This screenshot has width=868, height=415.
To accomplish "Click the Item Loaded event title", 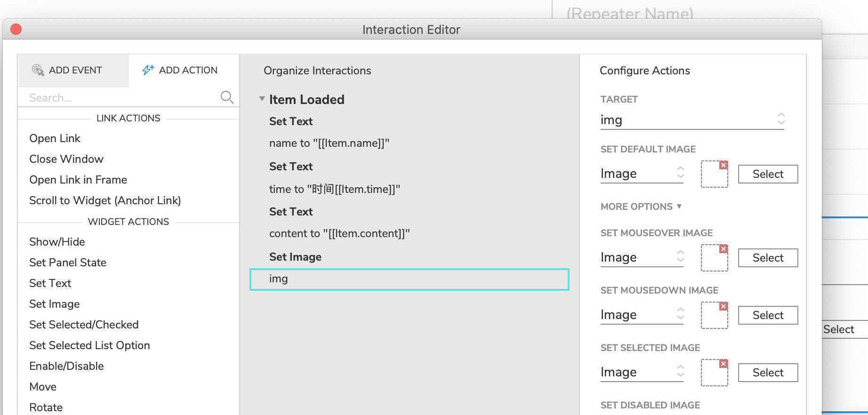I will [307, 99].
